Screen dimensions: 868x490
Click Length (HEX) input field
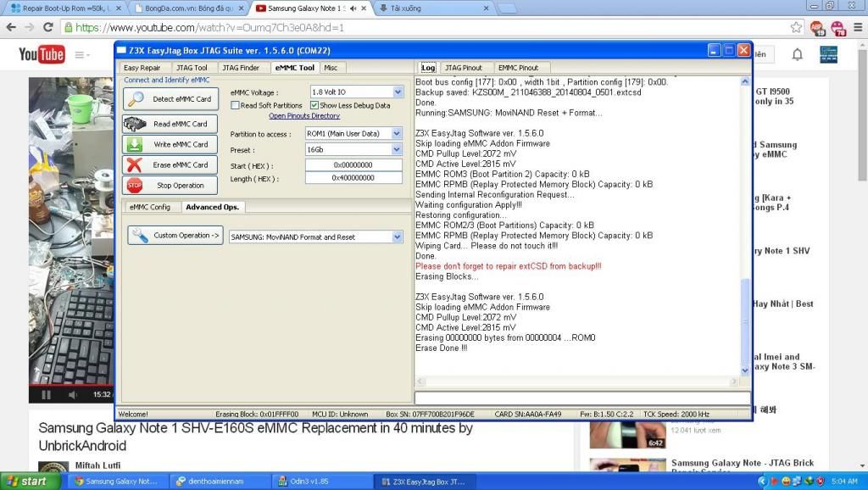coord(353,178)
